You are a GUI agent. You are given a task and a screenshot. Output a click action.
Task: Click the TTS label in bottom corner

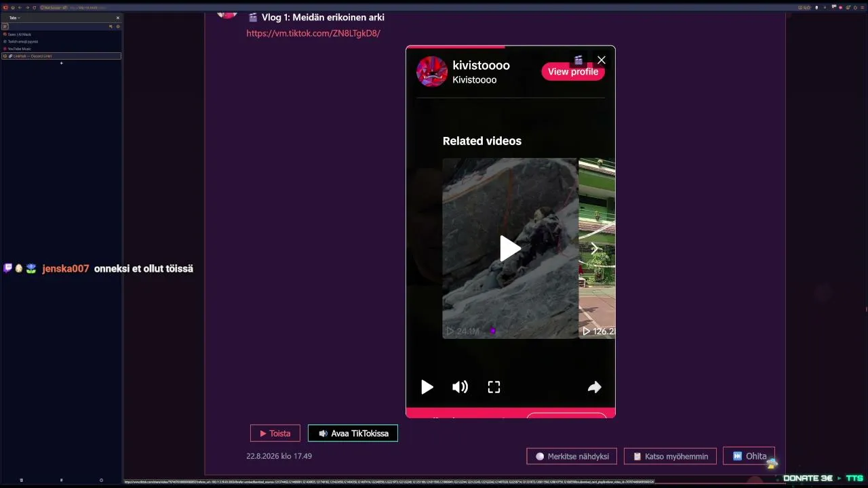pos(854,478)
